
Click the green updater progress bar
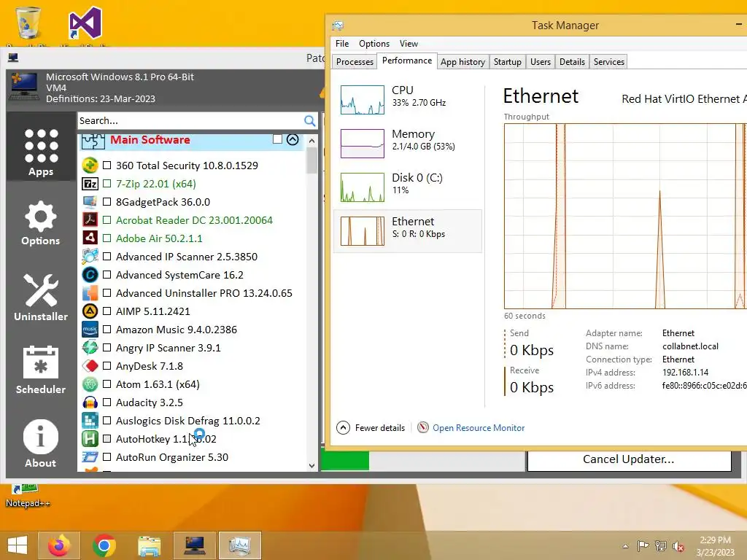tap(345, 461)
